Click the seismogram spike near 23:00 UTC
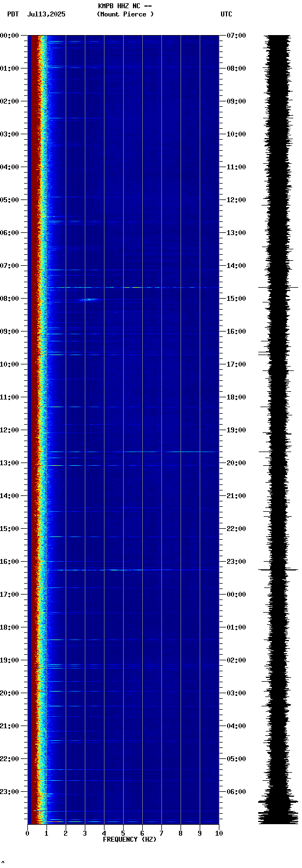Screen dimensions: 302x868 click(x=278, y=570)
